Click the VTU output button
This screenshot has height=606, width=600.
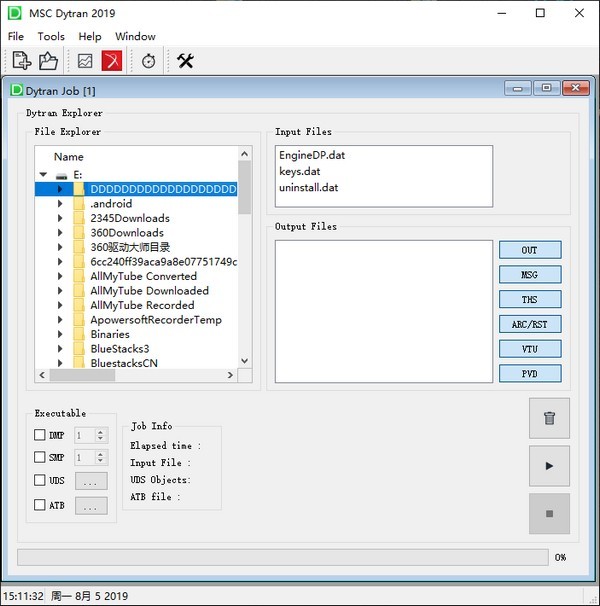point(530,349)
